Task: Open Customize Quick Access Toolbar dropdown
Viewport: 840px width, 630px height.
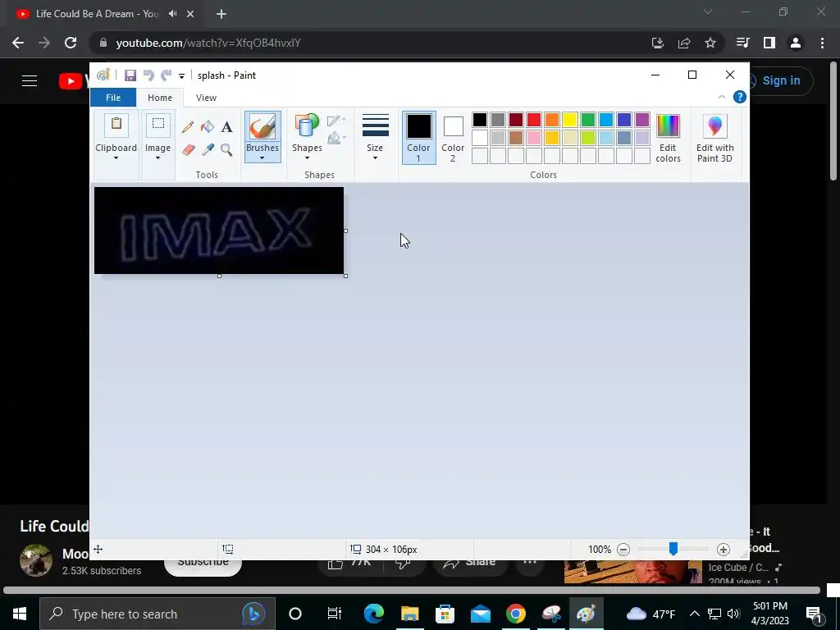Action: coord(181,76)
